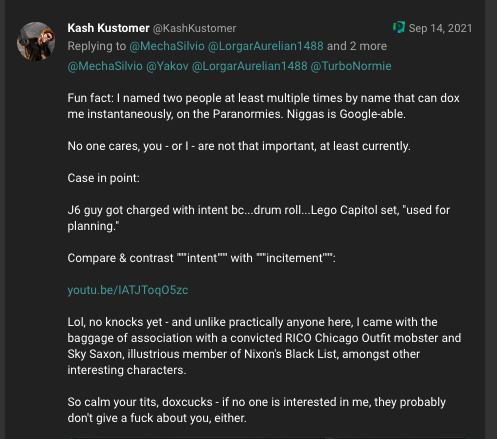Viewport: 497px width, 439px height.
Task: Open the youtu.be/IATJToqO5zc link
Action: tap(128, 290)
